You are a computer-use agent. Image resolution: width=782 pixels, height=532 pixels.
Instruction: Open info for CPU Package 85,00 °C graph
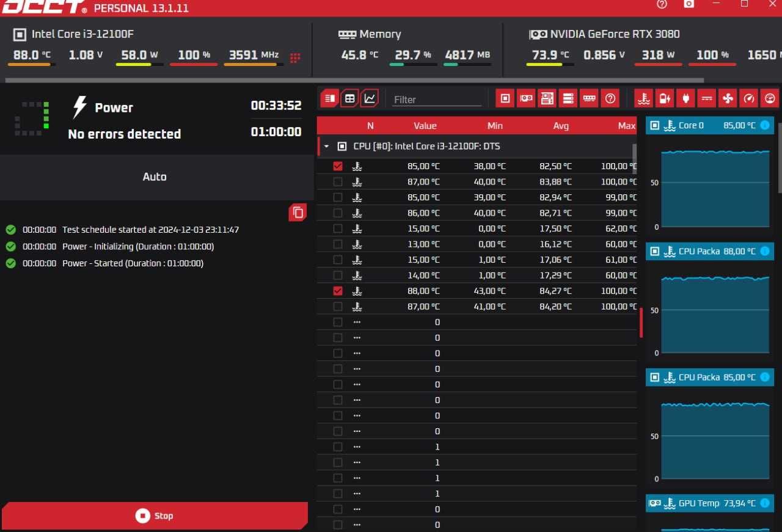(x=765, y=377)
